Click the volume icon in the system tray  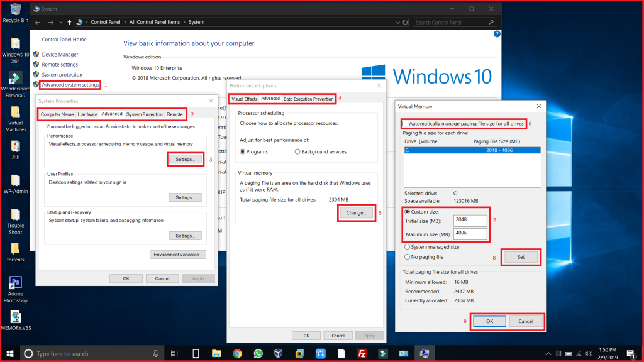pyautogui.click(x=588, y=354)
